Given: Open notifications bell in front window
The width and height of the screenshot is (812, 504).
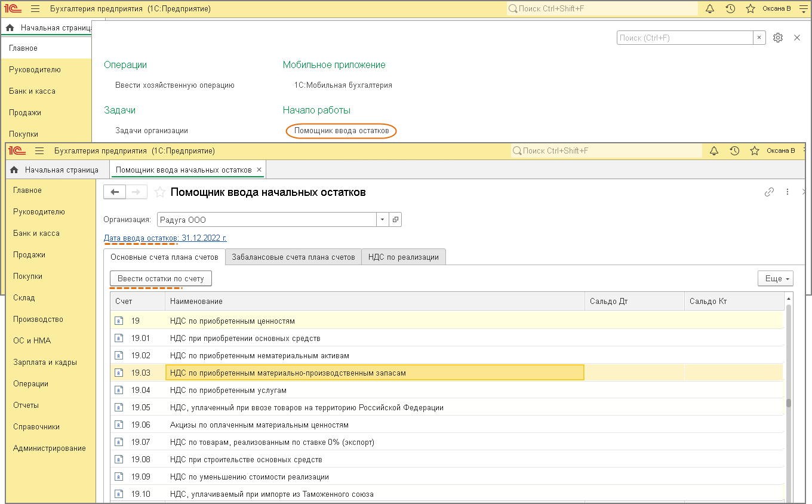Looking at the screenshot, I should (x=714, y=151).
